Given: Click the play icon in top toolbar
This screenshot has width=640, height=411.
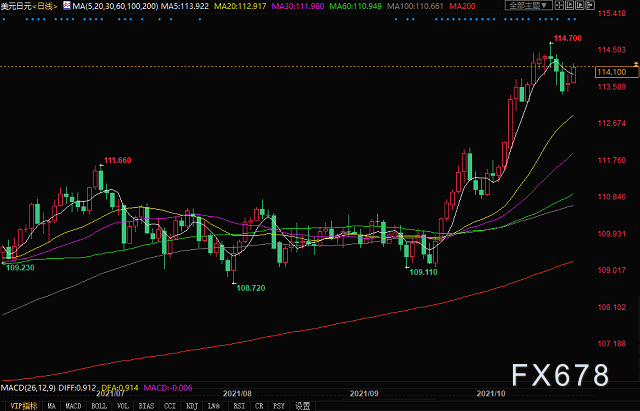Looking at the screenshot, I should tap(580, 5).
